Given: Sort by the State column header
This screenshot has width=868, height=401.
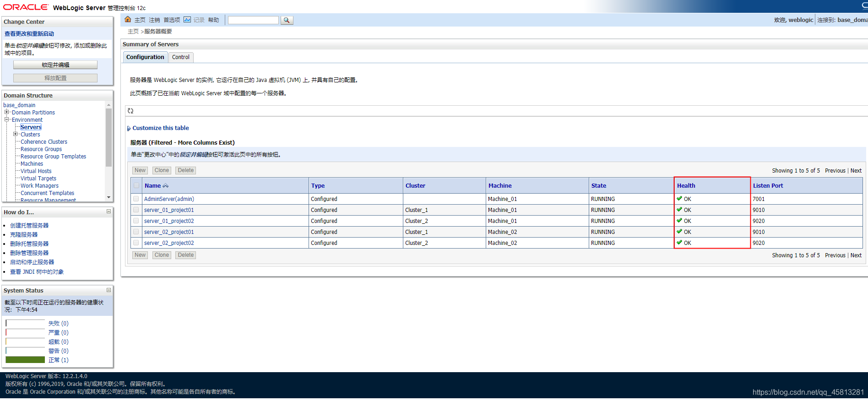Looking at the screenshot, I should [598, 186].
